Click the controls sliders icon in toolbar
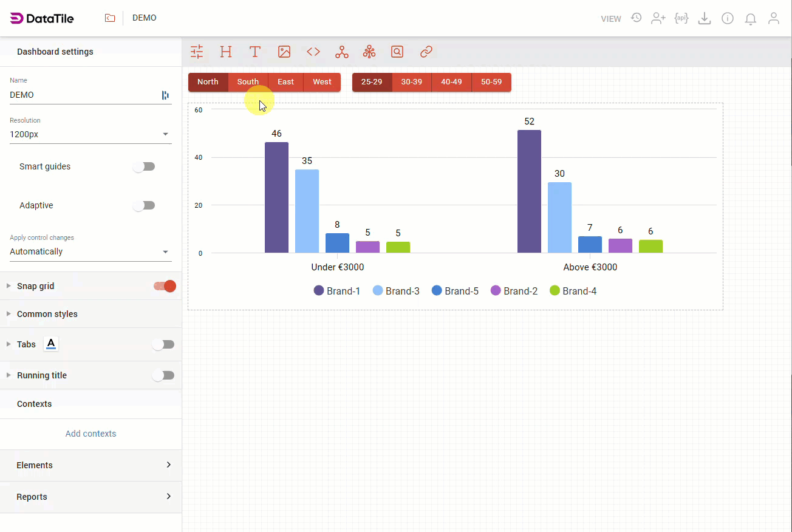Image resolution: width=792 pixels, height=532 pixels. coord(197,52)
